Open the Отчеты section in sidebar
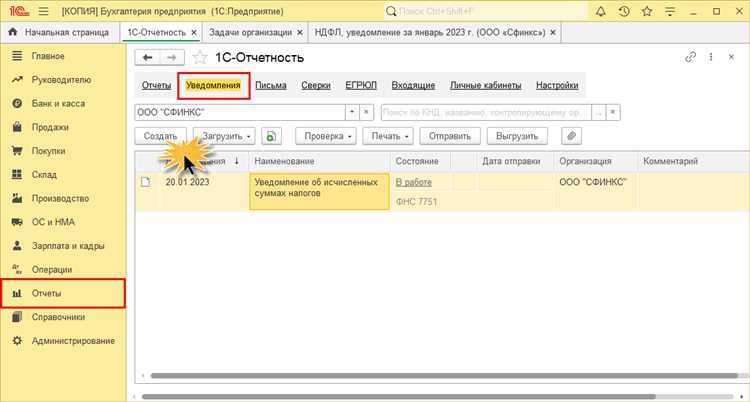The width and height of the screenshot is (750, 402). coord(63,293)
